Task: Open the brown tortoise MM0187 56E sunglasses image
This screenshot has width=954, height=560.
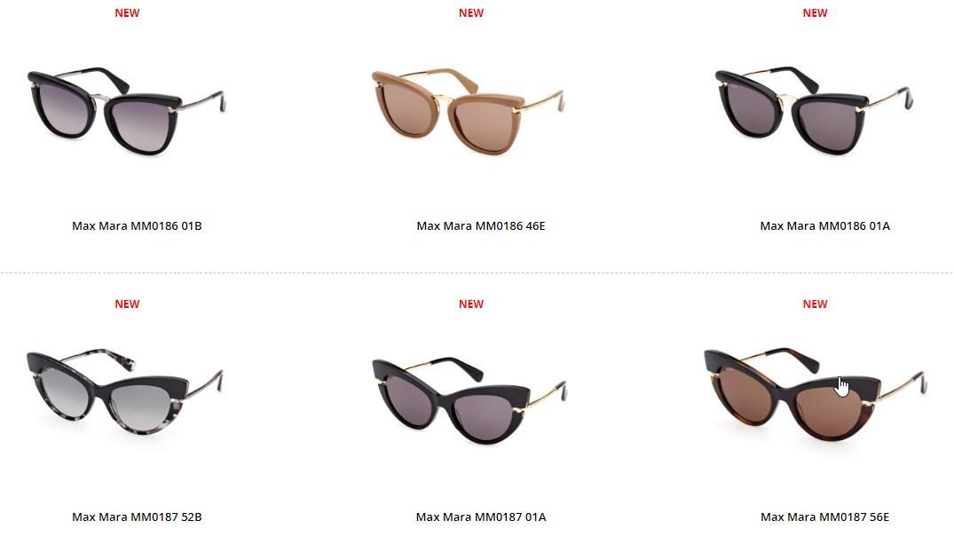Action: 816,394
